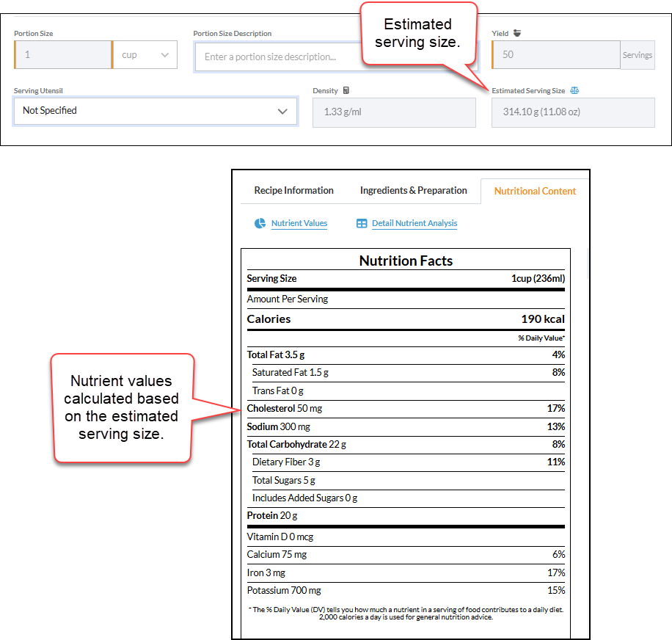Click the Density value field

coord(394,112)
